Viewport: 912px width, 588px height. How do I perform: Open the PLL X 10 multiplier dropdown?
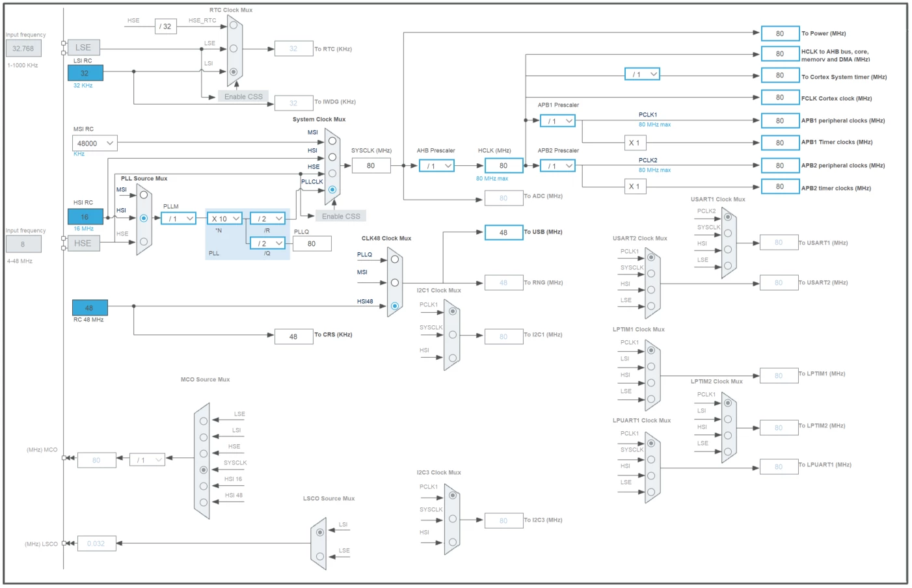(224, 219)
